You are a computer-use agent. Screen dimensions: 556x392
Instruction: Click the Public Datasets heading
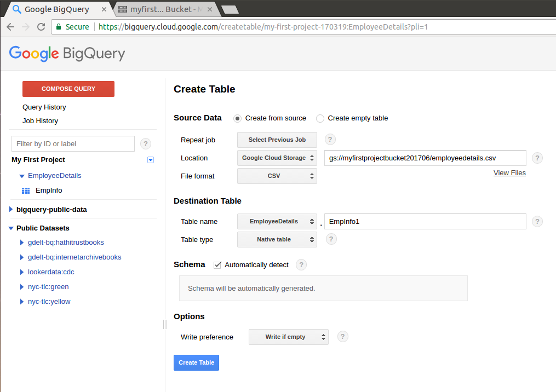click(x=43, y=228)
